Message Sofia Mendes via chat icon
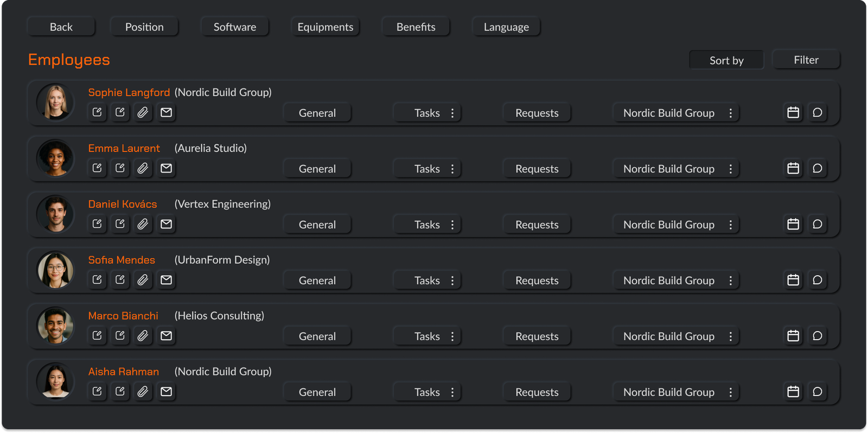The image size is (868, 433). (x=818, y=280)
